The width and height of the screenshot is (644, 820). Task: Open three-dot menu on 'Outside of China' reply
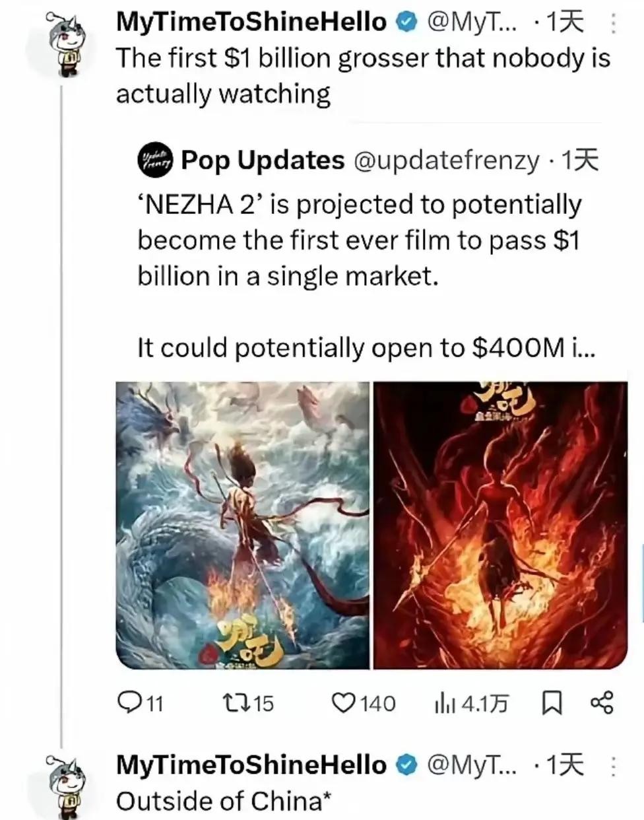(613, 767)
